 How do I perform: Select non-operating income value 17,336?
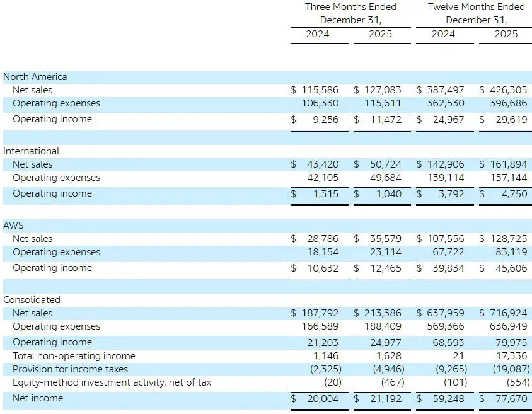tap(511, 356)
